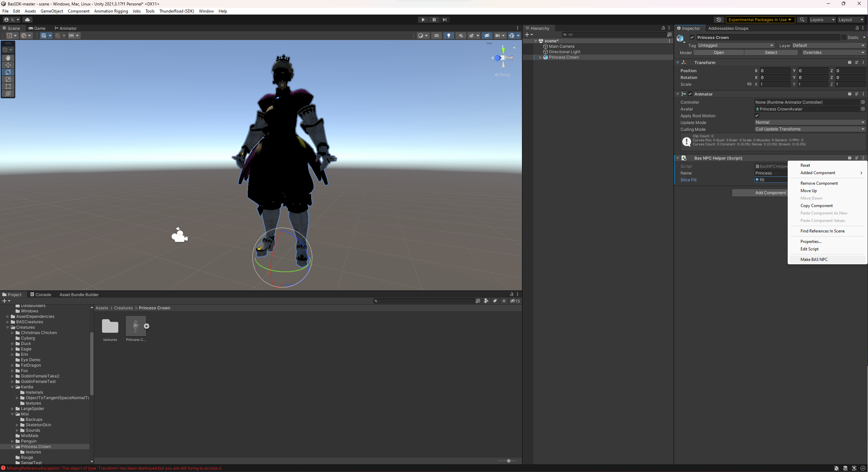This screenshot has height=472, width=868.
Task: Open Culling Mode dropdown
Action: [810, 129]
